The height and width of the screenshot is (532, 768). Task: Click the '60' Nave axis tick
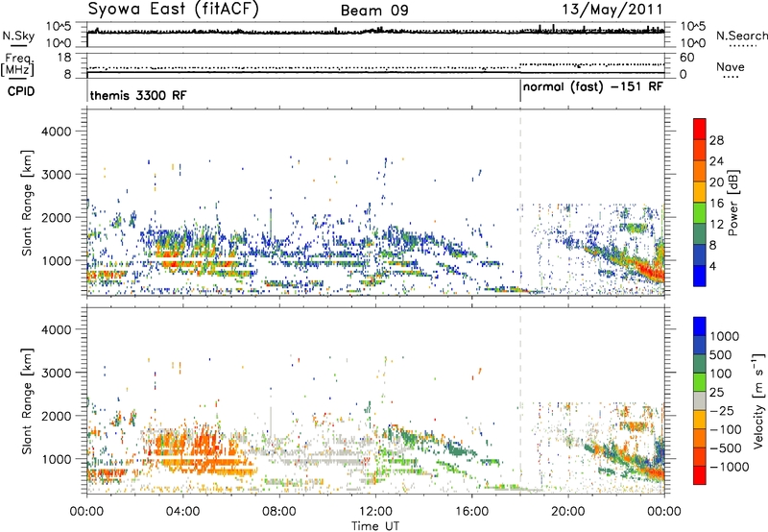coord(686,58)
